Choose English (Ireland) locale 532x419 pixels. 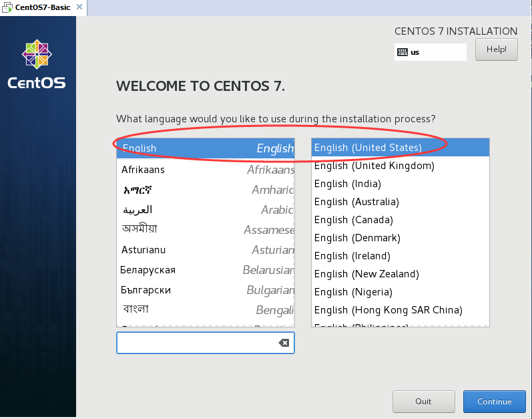tap(401, 256)
